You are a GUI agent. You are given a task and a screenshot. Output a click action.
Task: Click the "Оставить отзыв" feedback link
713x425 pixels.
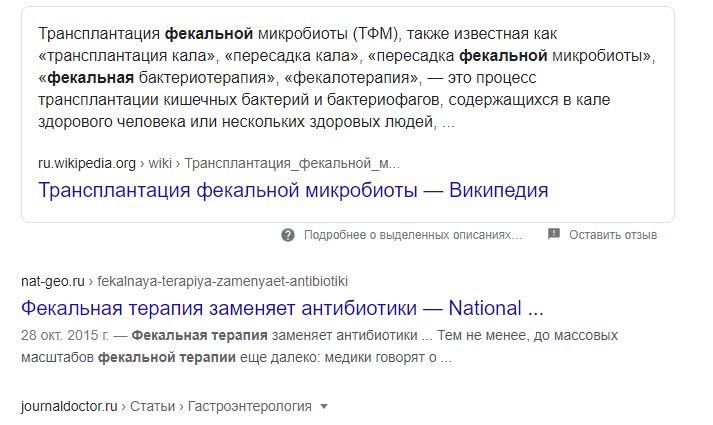[612, 235]
